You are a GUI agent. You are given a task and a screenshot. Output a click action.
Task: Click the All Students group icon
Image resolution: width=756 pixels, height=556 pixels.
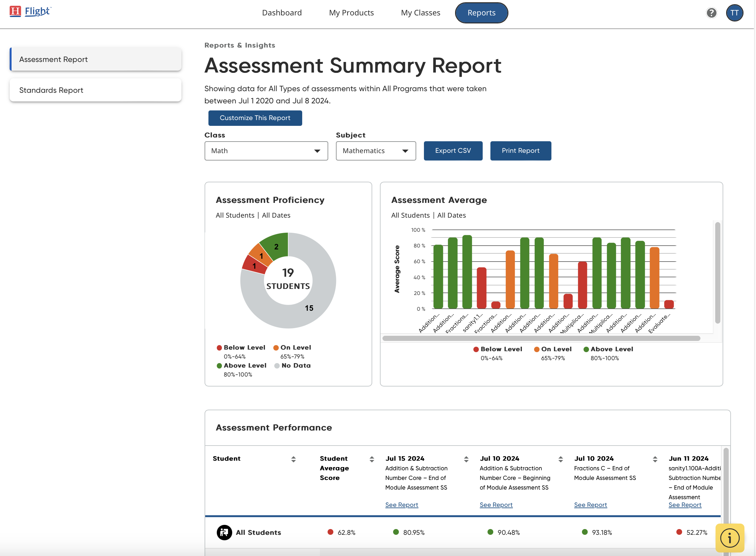point(224,533)
